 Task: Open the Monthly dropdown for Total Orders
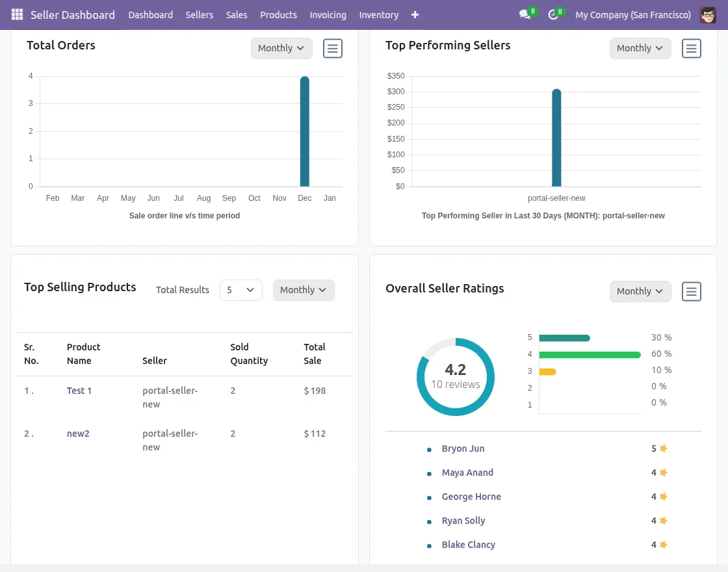click(x=281, y=48)
